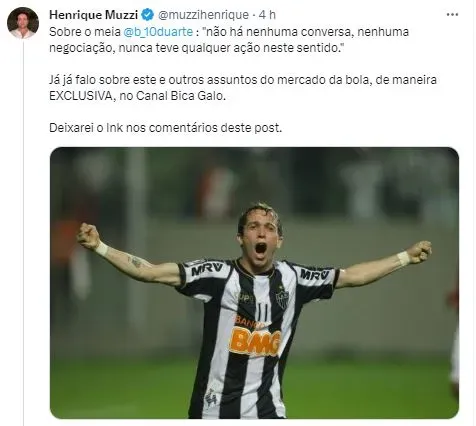Click the "4 h" post timestamp
The height and width of the screenshot is (426, 476).
(267, 15)
